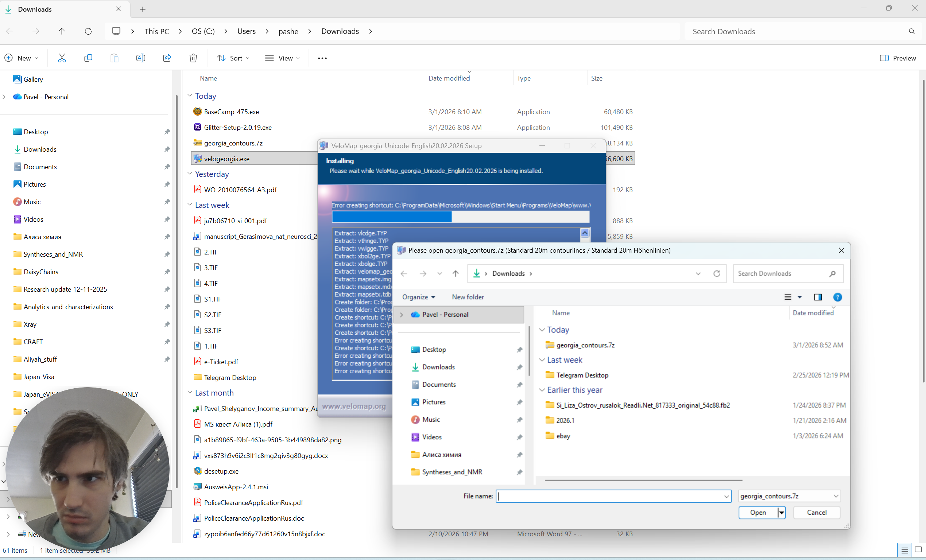This screenshot has height=560, width=926.
Task: Toggle the preview pane icon in dialog
Action: coord(818,297)
